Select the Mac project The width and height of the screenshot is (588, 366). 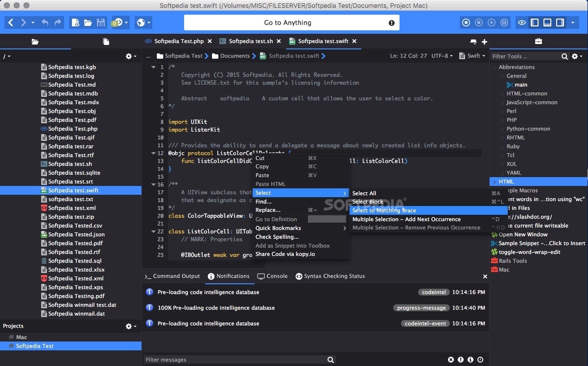22,337
